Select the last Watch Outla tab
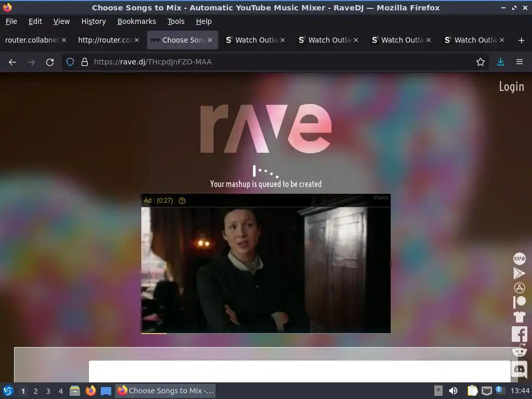Viewport: 532px width, 399px height. click(x=474, y=40)
